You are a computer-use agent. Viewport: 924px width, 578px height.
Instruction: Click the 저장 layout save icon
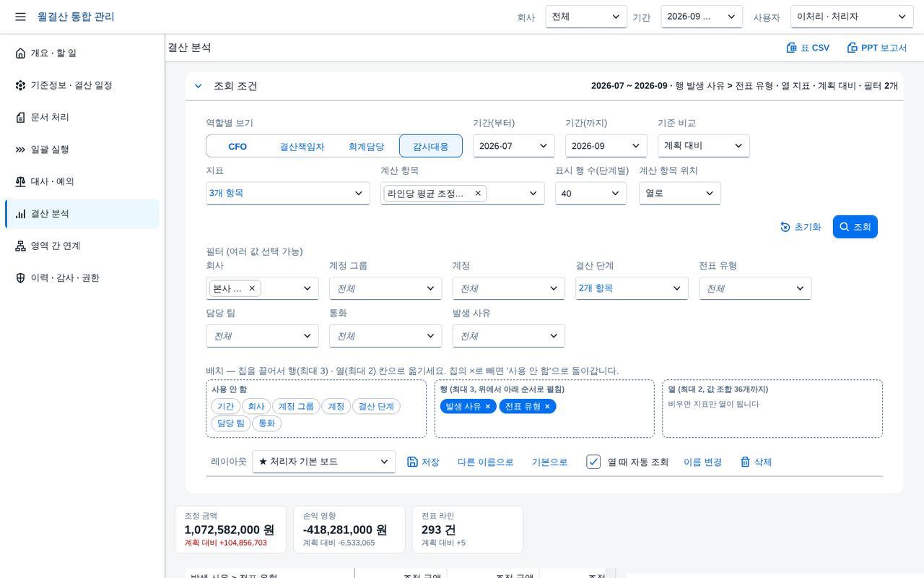pyautogui.click(x=423, y=462)
